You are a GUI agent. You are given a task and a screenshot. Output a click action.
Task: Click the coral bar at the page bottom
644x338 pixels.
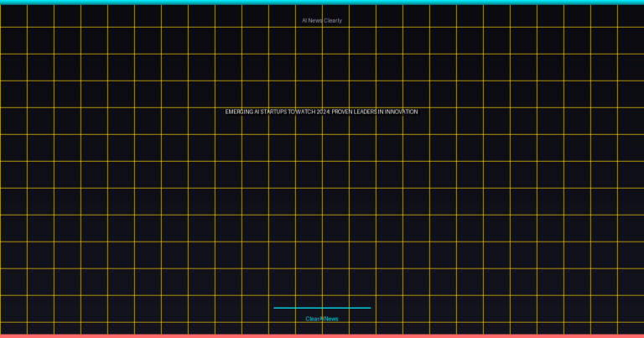322,335
